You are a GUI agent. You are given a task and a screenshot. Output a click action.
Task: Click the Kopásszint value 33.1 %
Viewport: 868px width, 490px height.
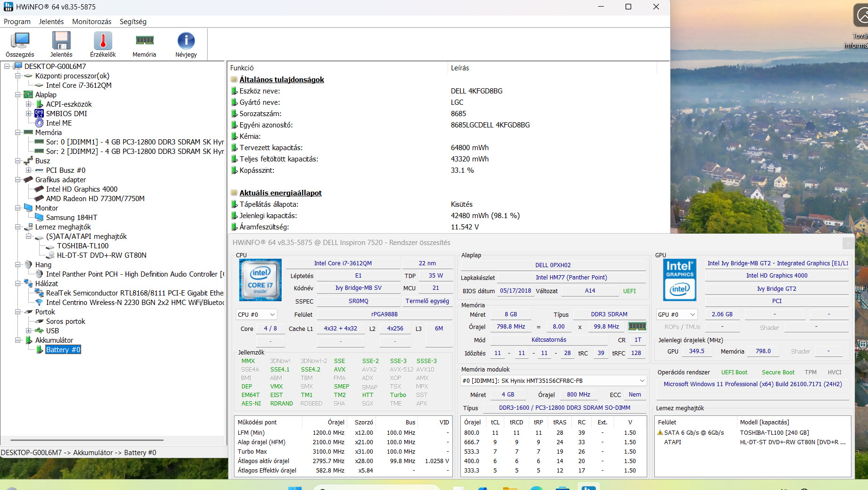[x=462, y=170]
